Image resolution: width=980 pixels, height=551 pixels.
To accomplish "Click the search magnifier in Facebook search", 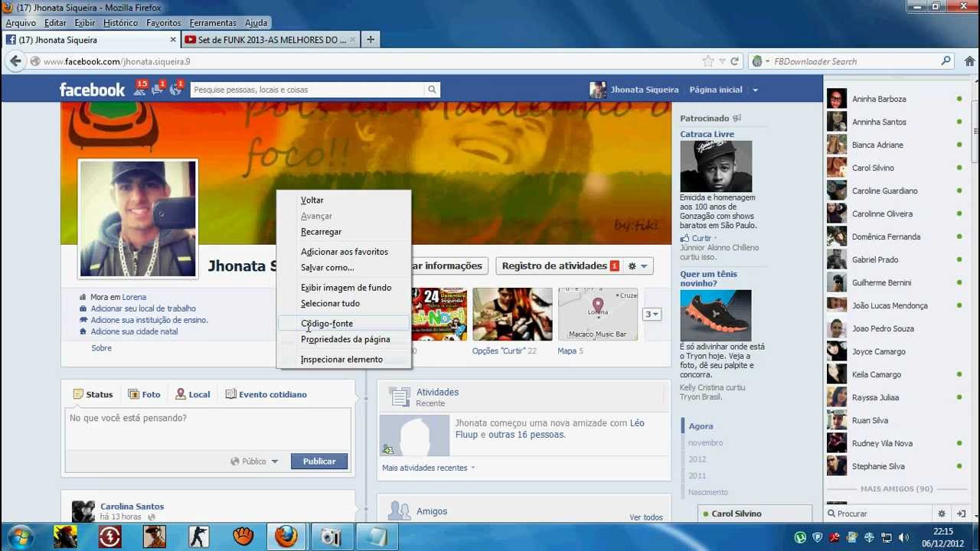I will click(x=432, y=90).
